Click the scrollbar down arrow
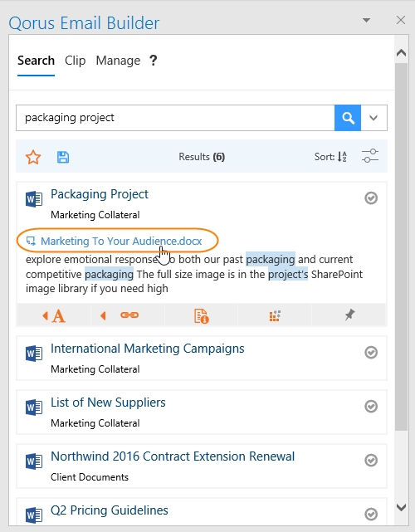The image size is (415, 532). click(401, 508)
